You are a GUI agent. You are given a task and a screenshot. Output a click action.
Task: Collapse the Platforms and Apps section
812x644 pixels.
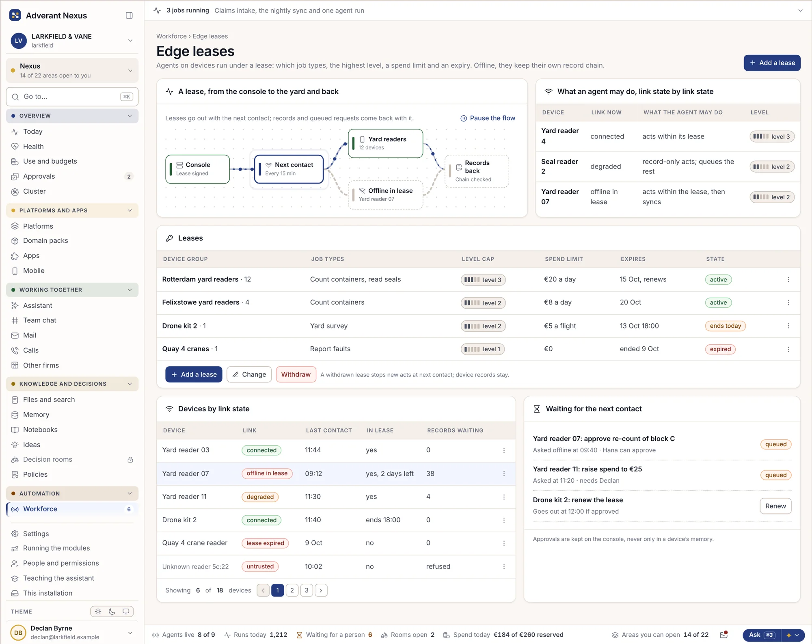pyautogui.click(x=72, y=210)
